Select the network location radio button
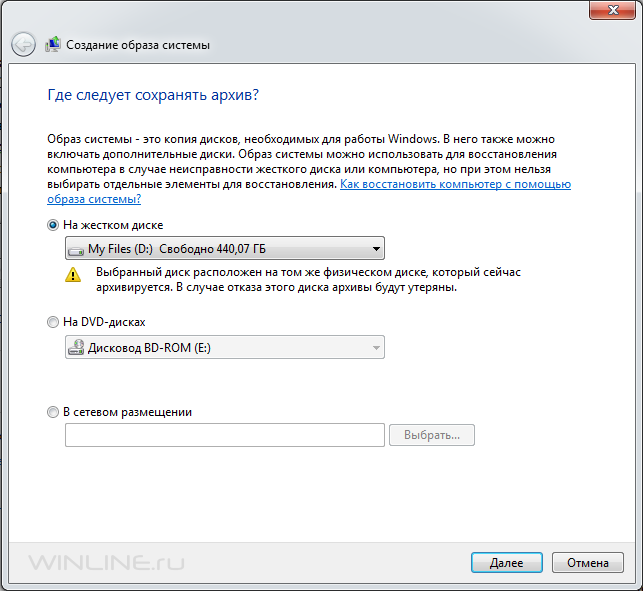Viewport: 643px width, 591px height. (x=53, y=412)
